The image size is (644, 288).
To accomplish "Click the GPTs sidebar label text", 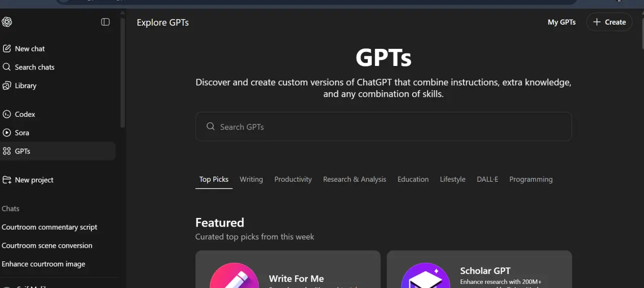I will coord(23,151).
